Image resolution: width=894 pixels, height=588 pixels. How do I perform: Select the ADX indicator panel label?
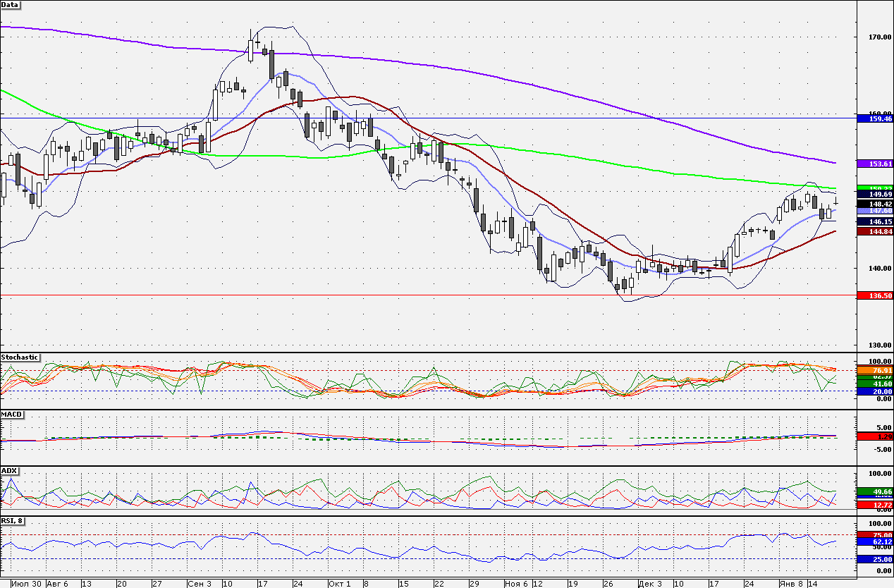coord(9,470)
